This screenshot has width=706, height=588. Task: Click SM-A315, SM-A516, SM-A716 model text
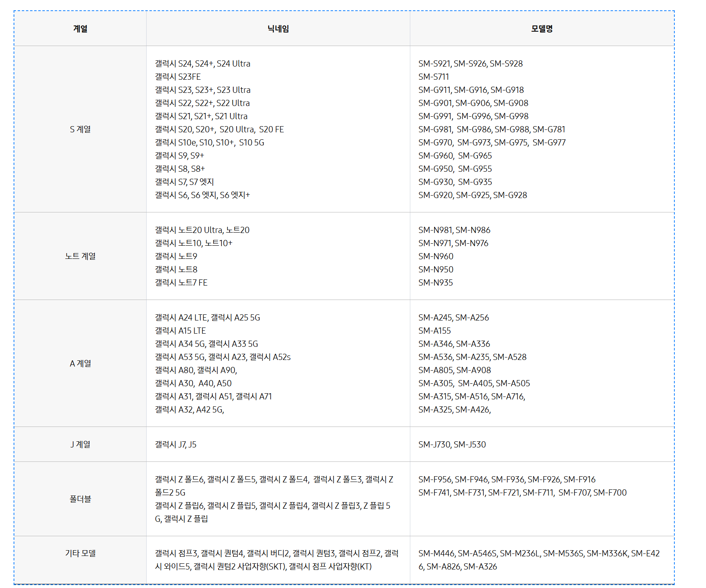click(x=472, y=397)
